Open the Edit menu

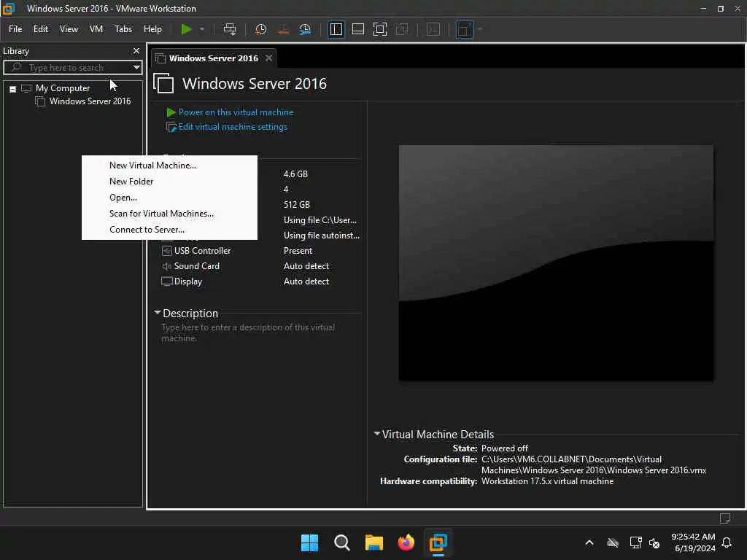41,29
